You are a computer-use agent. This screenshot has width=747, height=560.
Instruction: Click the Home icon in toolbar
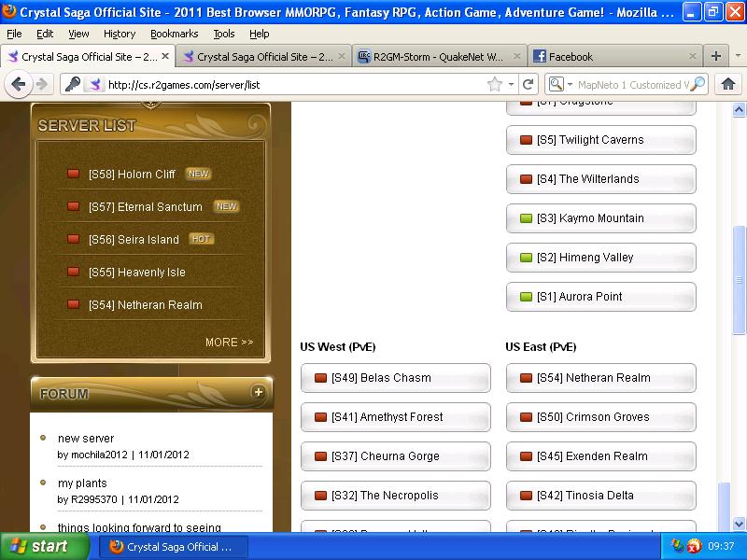(728, 84)
